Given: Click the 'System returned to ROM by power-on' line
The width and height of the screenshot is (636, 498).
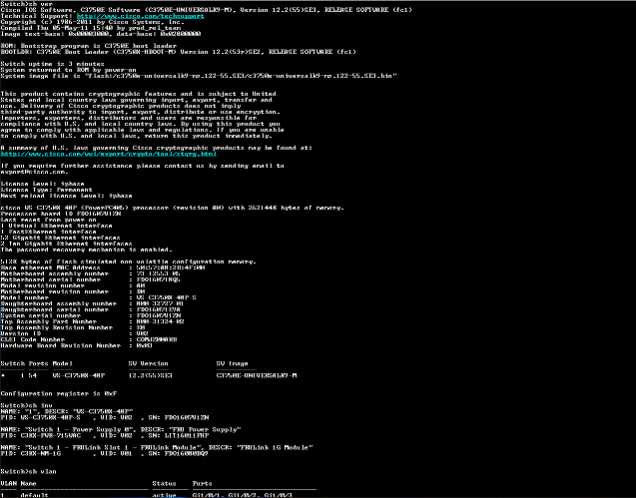Looking at the screenshot, I should pyautogui.click(x=68, y=70).
